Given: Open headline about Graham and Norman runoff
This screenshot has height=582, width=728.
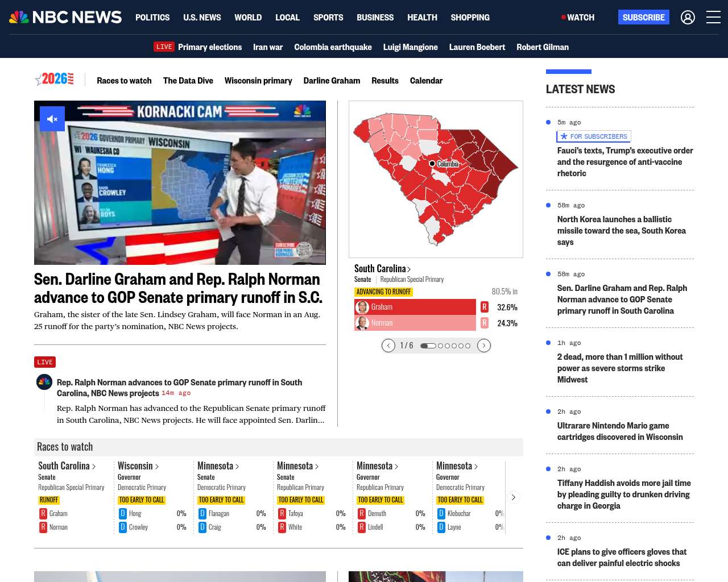Looking at the screenshot, I should [x=178, y=288].
